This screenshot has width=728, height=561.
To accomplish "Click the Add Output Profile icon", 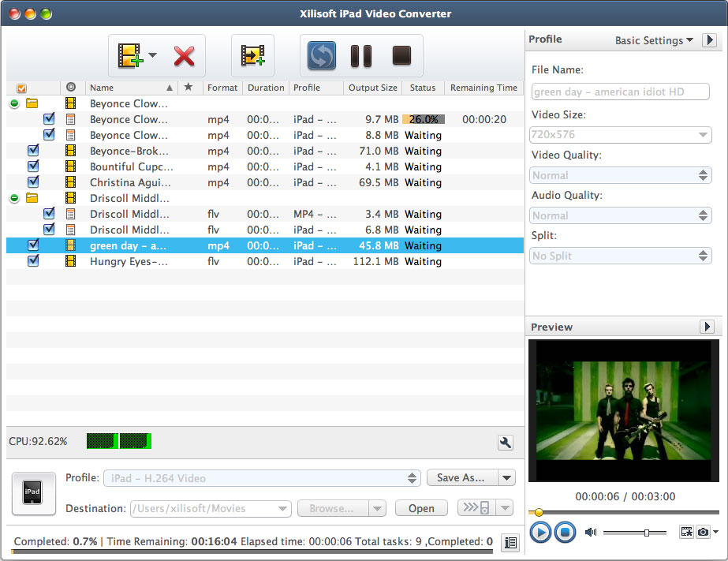I will (x=252, y=55).
